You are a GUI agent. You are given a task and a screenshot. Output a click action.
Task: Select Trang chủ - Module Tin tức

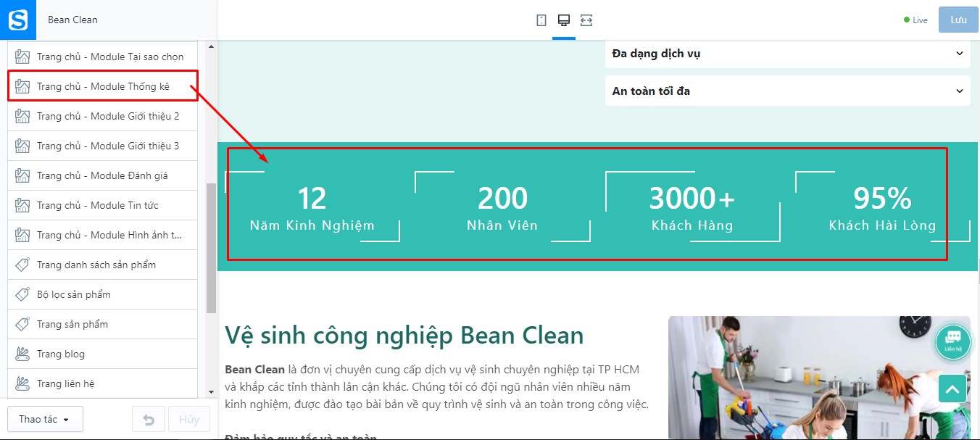pos(102,205)
